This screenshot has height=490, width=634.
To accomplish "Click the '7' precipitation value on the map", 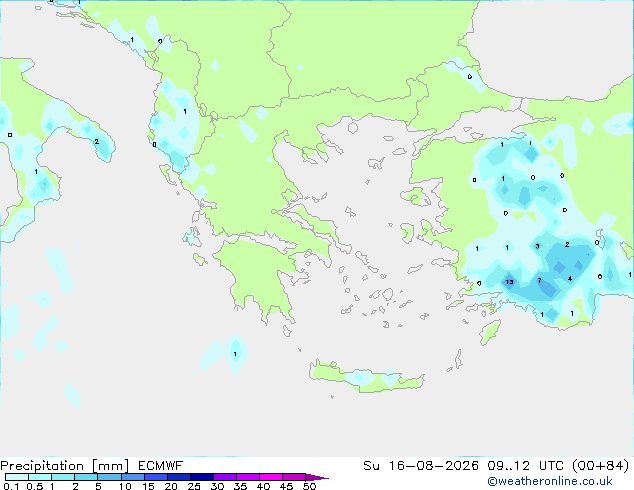I will point(539,281).
